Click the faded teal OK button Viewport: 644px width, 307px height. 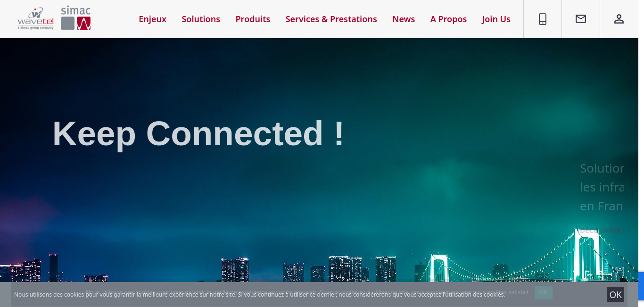543,292
